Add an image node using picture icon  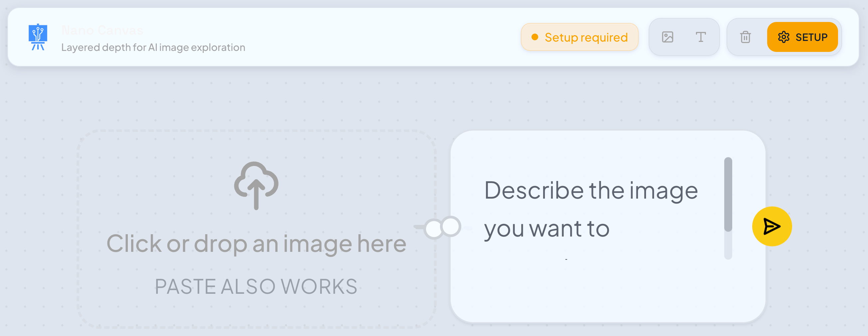click(667, 37)
